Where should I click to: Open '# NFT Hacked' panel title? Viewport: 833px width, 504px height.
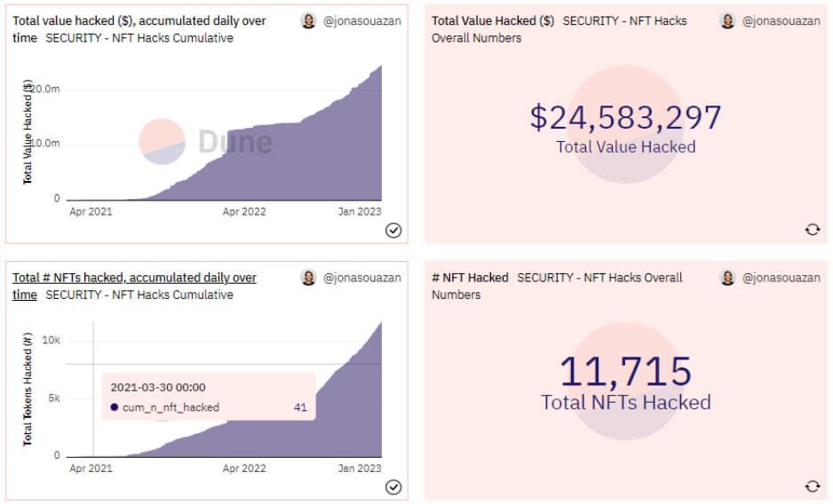coord(470,277)
